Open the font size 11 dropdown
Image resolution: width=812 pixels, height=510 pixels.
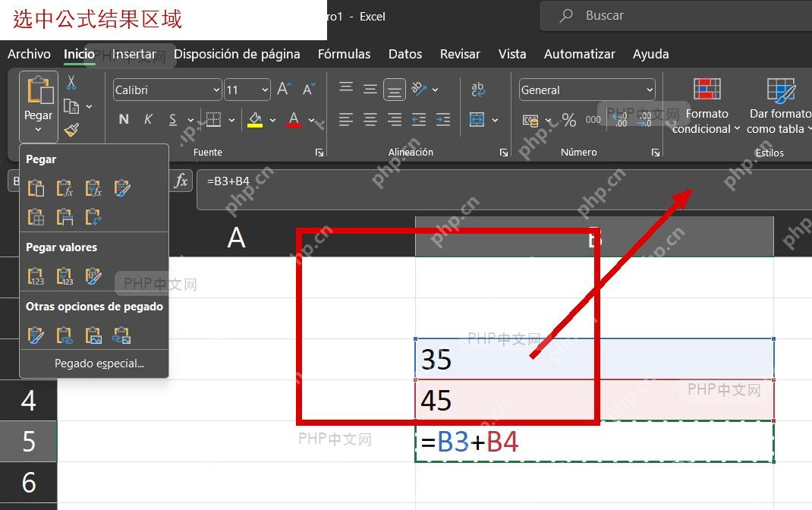click(x=265, y=90)
